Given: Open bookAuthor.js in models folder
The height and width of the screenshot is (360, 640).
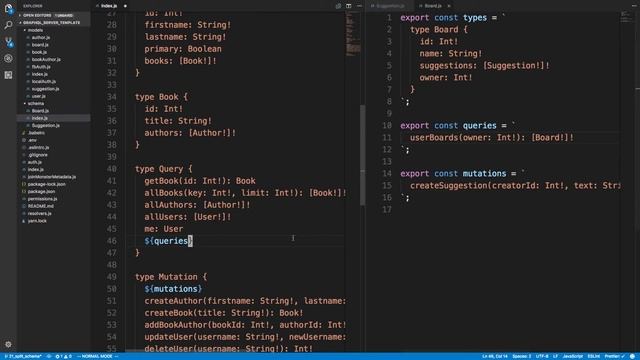Looking at the screenshot, I should pyautogui.click(x=46, y=59).
